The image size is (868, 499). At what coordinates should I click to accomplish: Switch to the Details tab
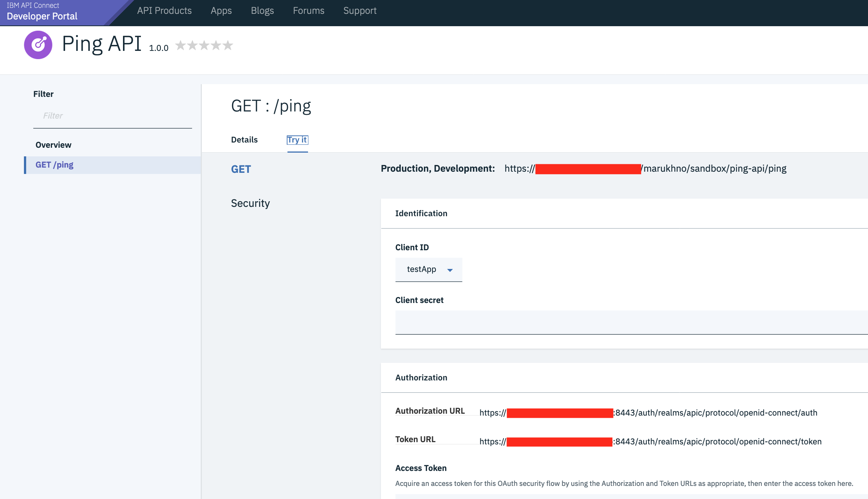click(244, 140)
